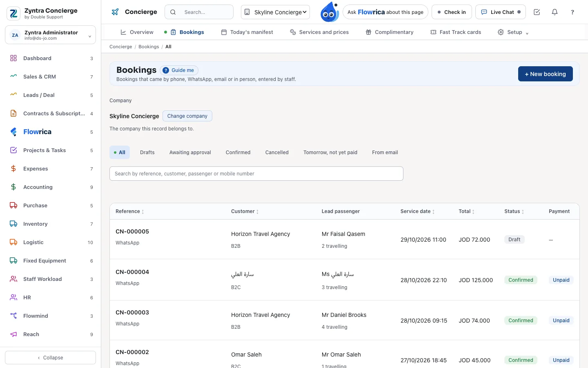Open the help question mark icon
The width and height of the screenshot is (588, 368).
pos(572,12)
